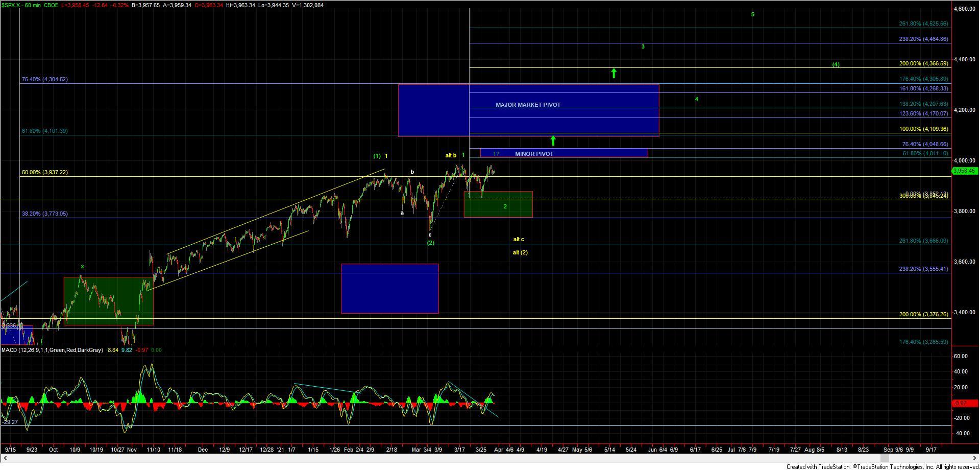The image size is (980, 470).
Task: Click the empty blue rectangle below wave c
Action: coord(389,289)
